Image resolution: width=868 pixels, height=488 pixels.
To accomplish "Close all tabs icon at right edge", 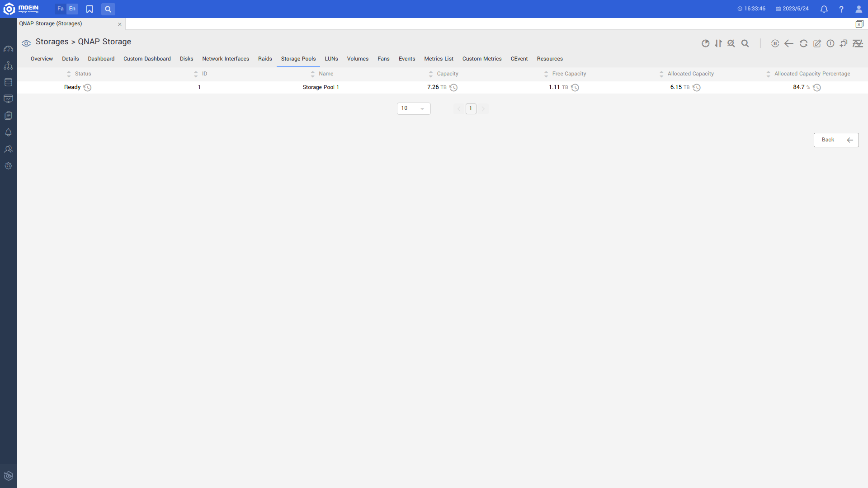I will point(859,24).
